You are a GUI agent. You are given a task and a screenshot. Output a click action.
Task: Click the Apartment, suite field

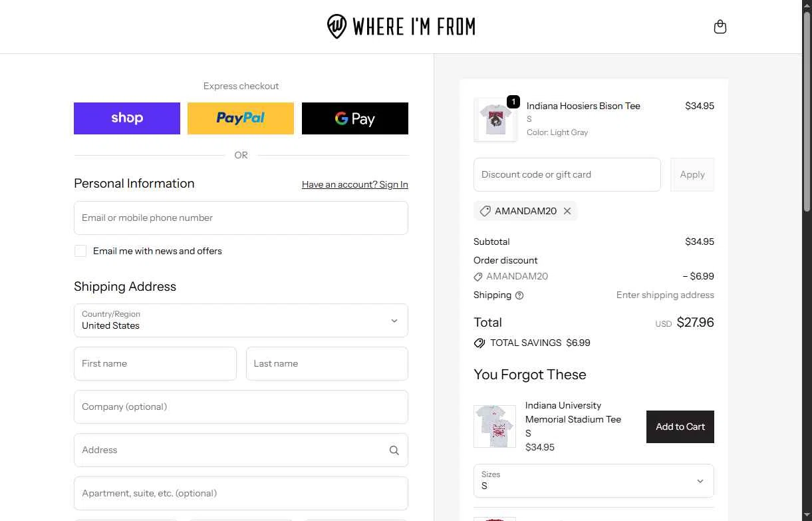point(241,493)
